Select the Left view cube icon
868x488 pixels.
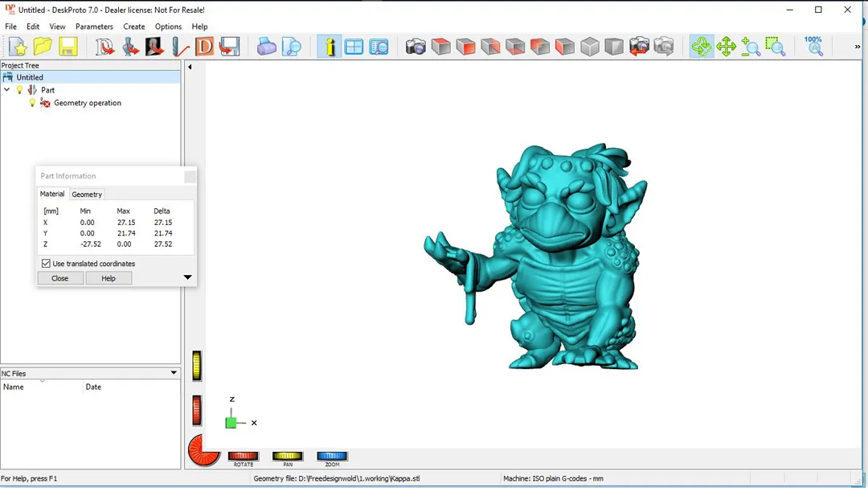[x=565, y=47]
